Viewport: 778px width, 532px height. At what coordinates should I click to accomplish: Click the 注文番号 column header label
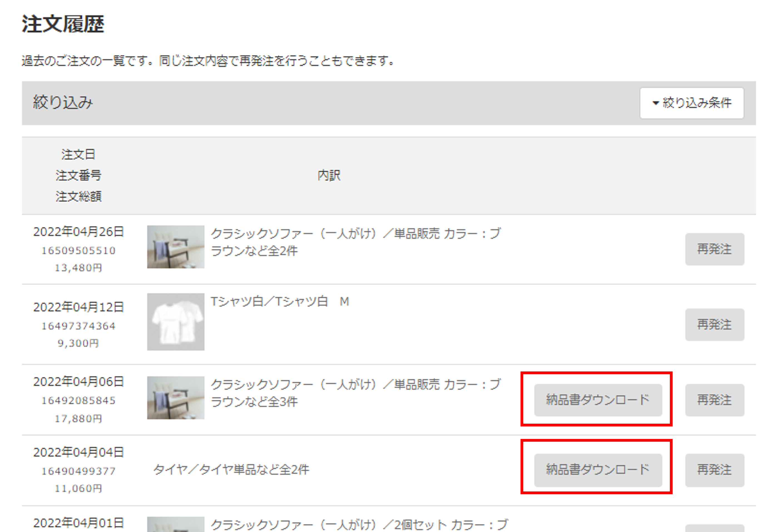coord(78,175)
